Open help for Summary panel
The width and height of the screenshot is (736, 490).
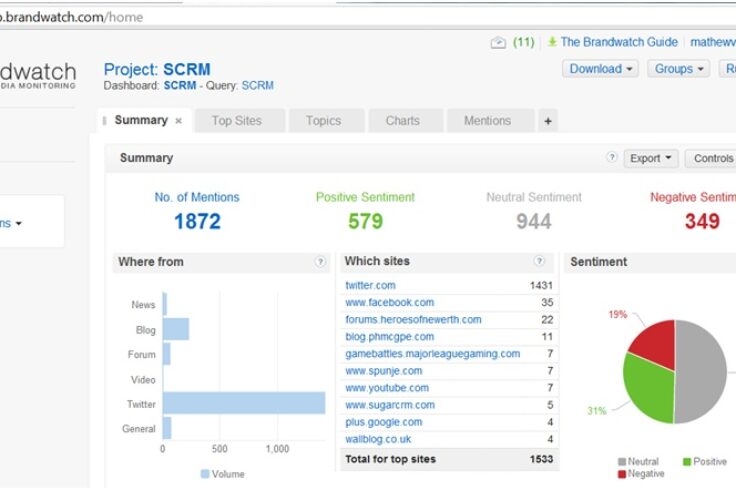[x=611, y=157]
